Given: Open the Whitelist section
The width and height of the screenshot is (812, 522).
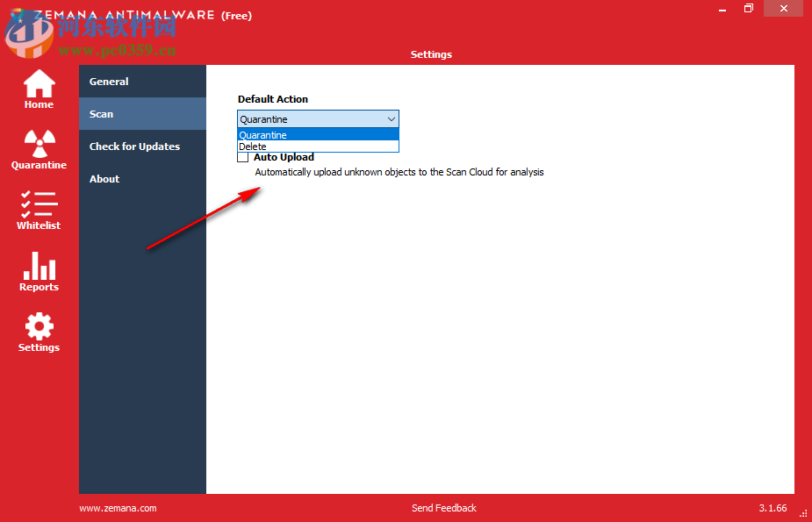Looking at the screenshot, I should click(38, 211).
